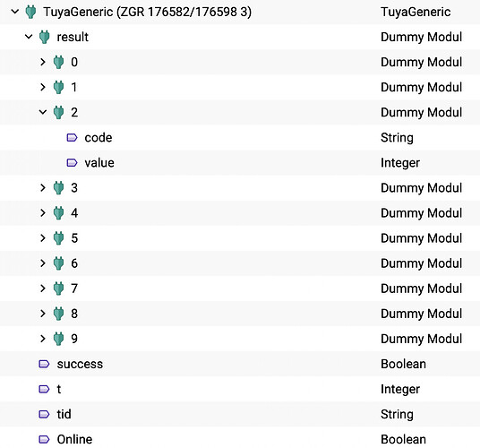This screenshot has width=480, height=448.
Task: Click the plug icon beside module 9
Action: tap(58, 339)
